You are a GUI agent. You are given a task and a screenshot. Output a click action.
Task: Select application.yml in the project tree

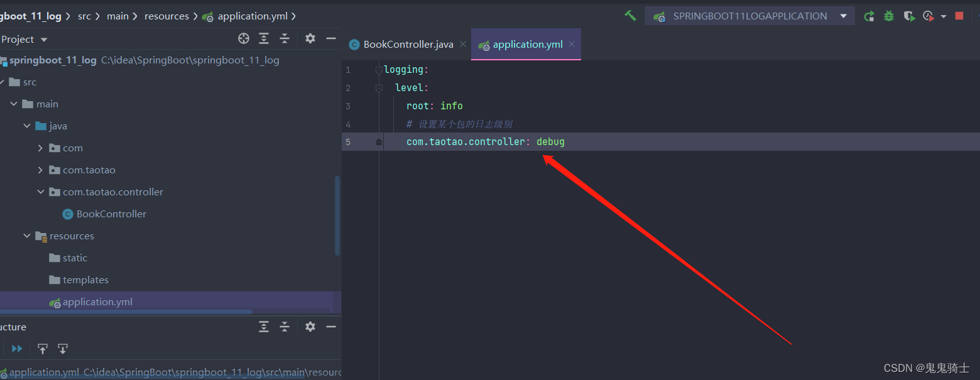90,302
